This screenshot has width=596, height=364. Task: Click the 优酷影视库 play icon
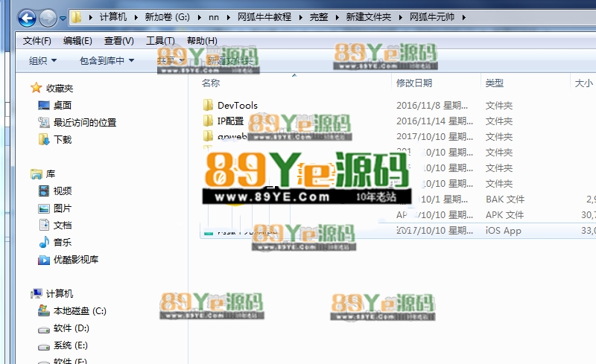click(44, 260)
